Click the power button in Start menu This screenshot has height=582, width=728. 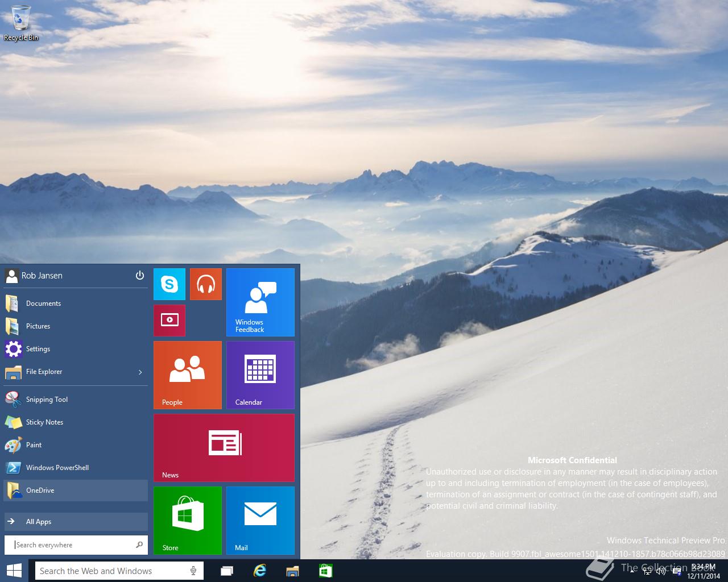click(140, 275)
